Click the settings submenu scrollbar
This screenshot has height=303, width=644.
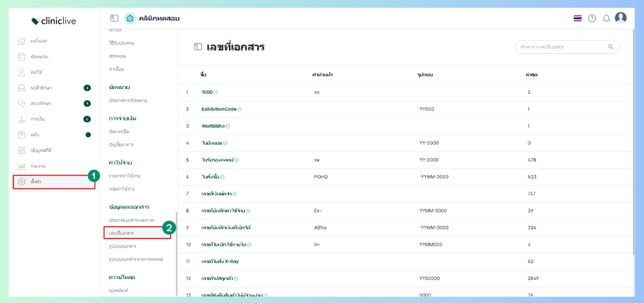pyautogui.click(x=176, y=253)
